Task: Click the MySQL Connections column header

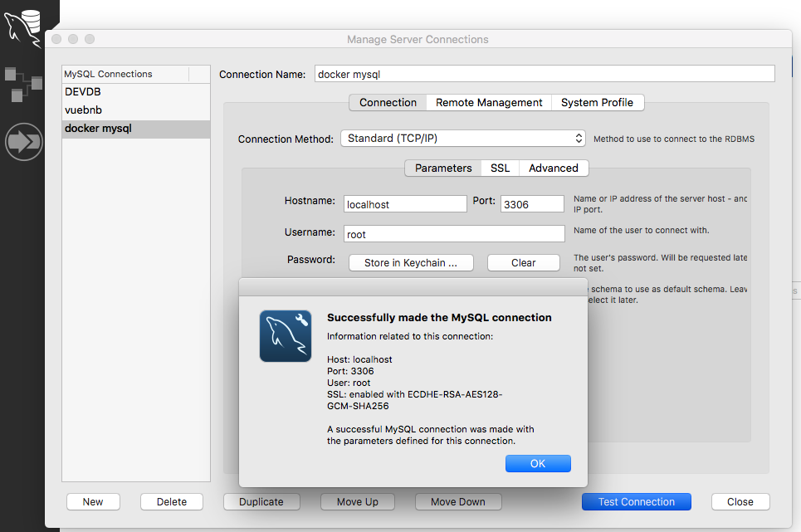Action: [x=125, y=74]
